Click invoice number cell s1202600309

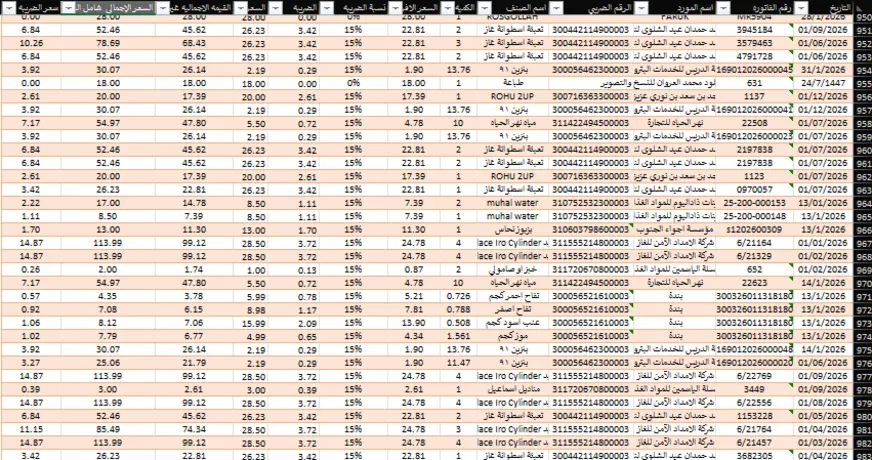pyautogui.click(x=755, y=230)
